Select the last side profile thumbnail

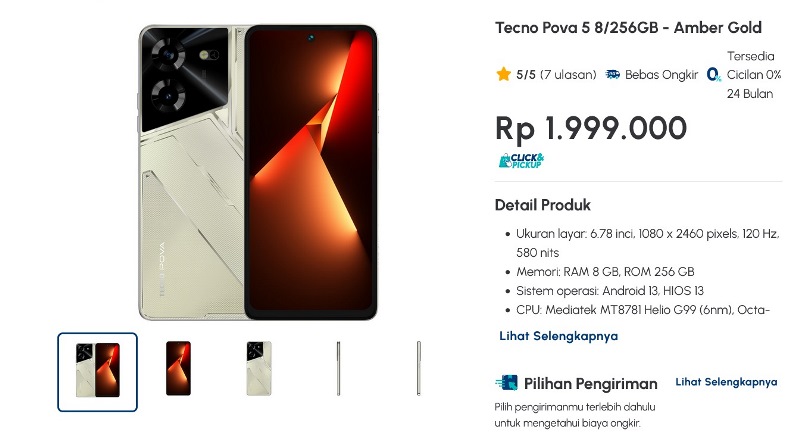[x=418, y=368]
